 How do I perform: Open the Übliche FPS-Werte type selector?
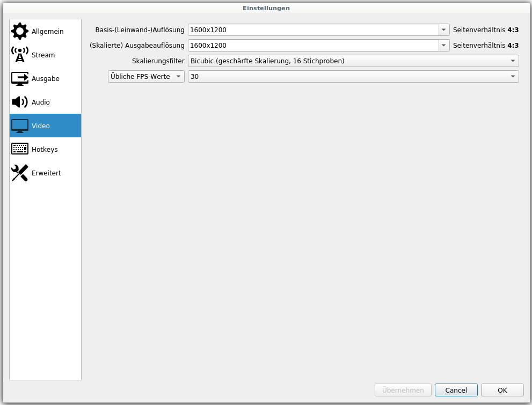146,77
